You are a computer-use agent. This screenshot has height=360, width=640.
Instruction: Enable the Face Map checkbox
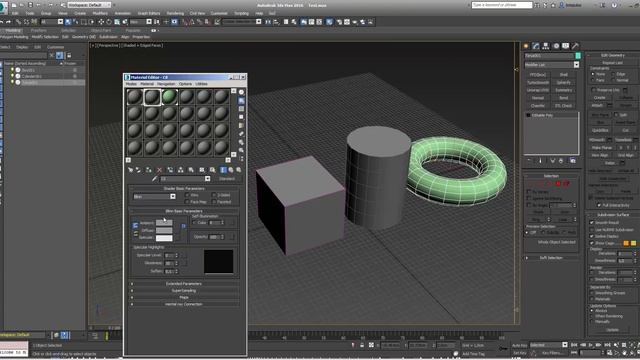pyautogui.click(x=188, y=202)
